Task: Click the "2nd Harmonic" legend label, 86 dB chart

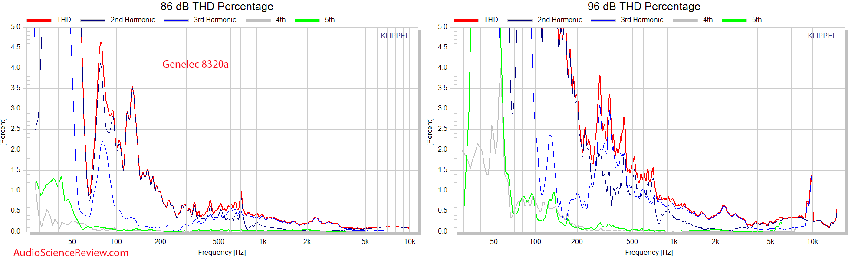Action: pyautogui.click(x=133, y=20)
